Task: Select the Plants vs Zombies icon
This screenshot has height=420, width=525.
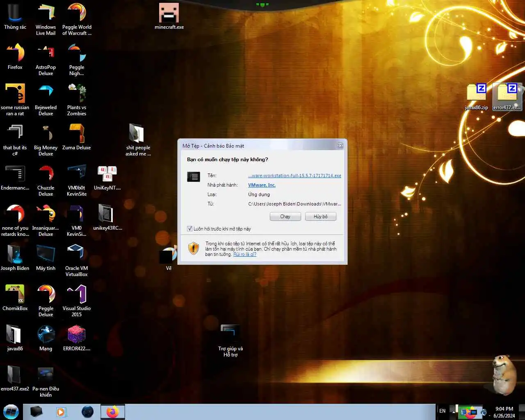Action: (77, 100)
